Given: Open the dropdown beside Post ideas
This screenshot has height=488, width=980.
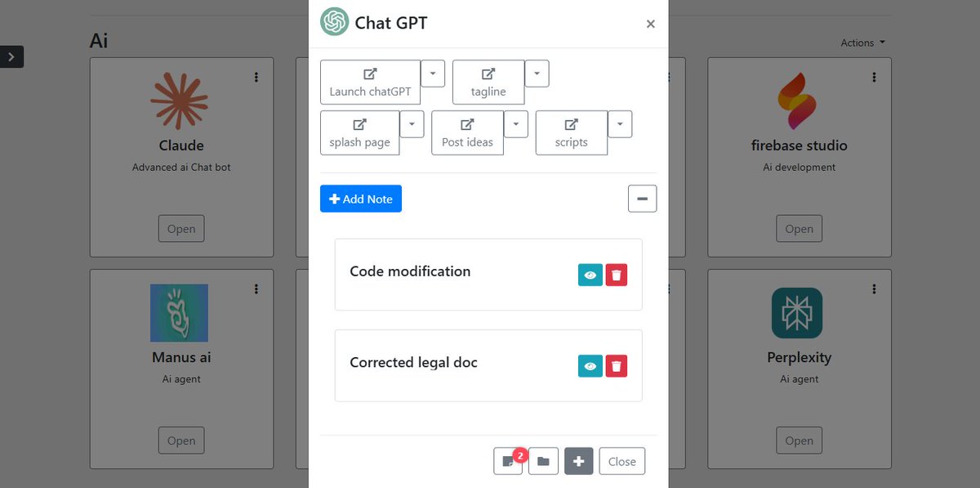Looking at the screenshot, I should [x=516, y=123].
